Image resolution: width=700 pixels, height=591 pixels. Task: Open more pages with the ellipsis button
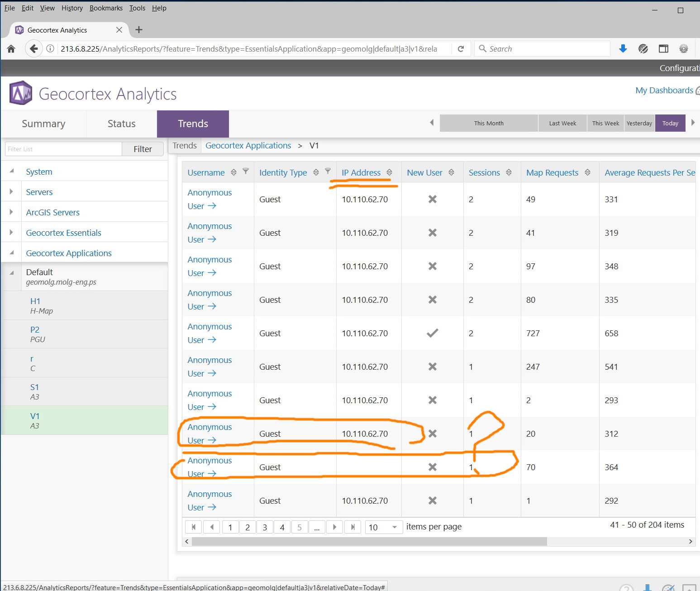(317, 527)
